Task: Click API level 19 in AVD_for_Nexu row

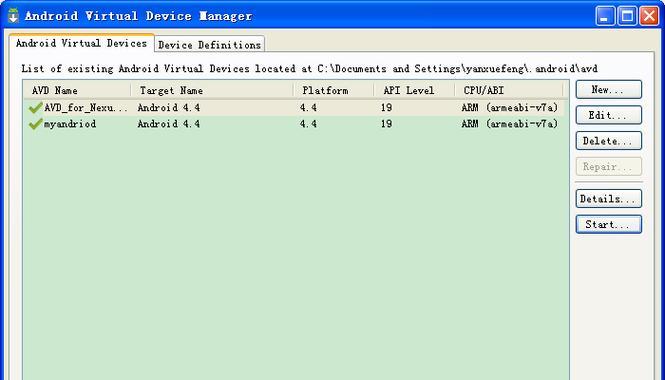Action: tap(386, 108)
